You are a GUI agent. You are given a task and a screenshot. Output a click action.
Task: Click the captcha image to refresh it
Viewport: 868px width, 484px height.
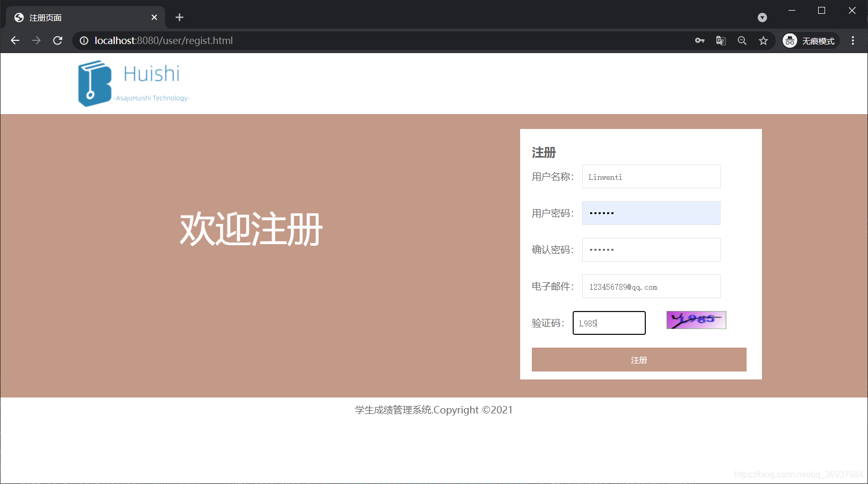click(696, 319)
